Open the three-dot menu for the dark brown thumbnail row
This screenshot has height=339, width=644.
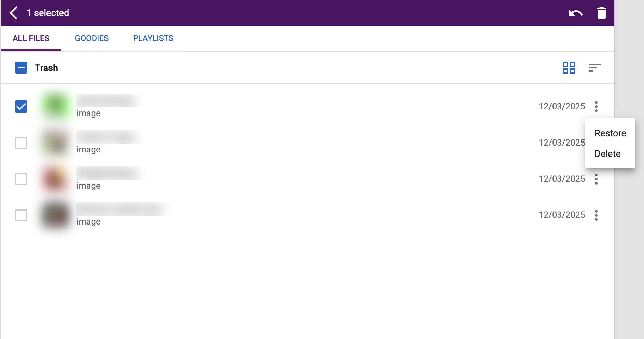pyautogui.click(x=596, y=215)
